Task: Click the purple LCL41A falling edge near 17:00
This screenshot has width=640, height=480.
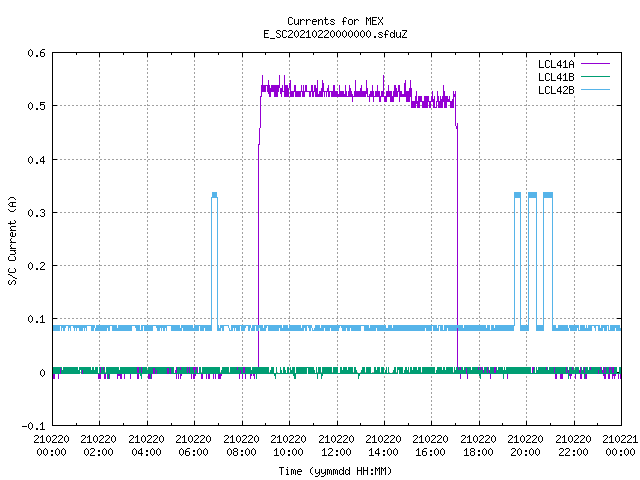Action: (457, 245)
